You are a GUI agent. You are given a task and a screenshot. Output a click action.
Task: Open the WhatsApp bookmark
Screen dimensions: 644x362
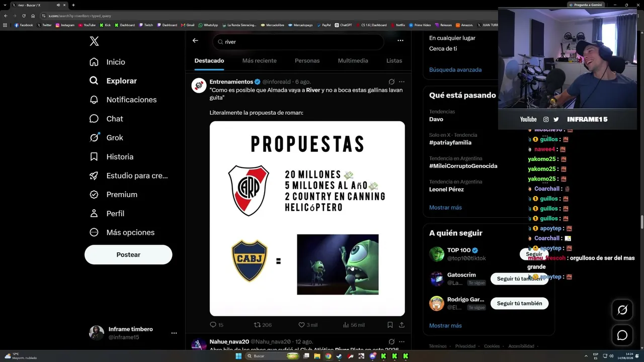click(208, 25)
